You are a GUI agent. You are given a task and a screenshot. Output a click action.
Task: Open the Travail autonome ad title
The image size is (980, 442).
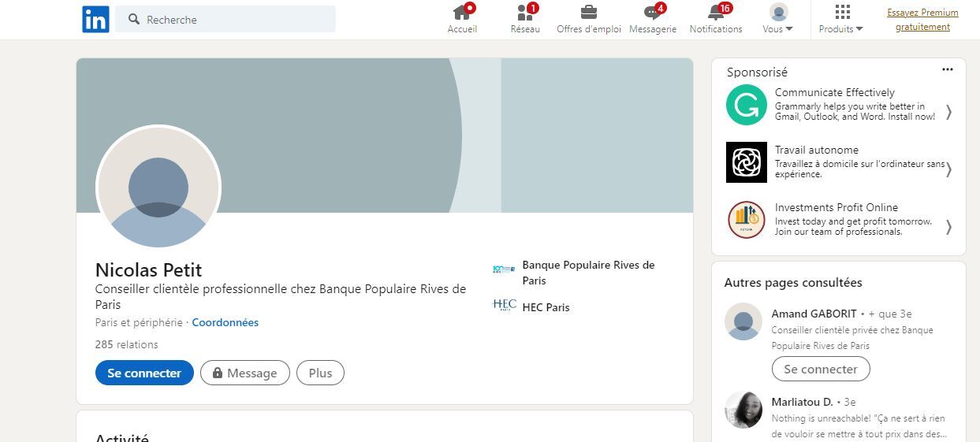[x=817, y=150]
